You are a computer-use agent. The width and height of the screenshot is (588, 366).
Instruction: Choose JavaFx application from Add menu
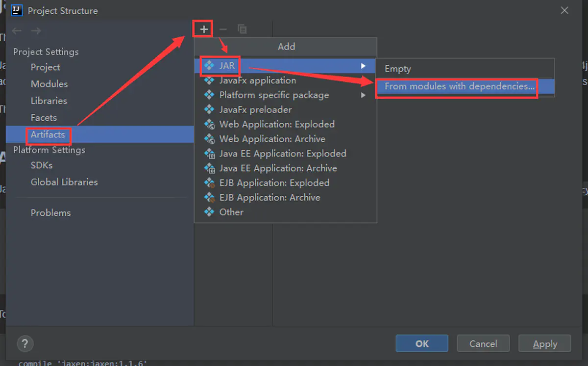pyautogui.click(x=286, y=80)
